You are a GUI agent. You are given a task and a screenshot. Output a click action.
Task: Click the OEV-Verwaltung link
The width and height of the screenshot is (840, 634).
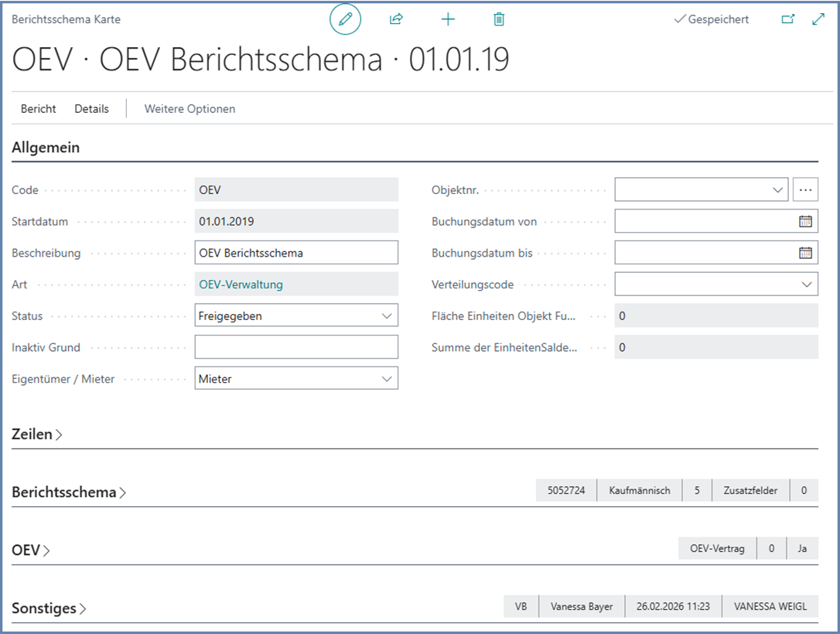(241, 285)
